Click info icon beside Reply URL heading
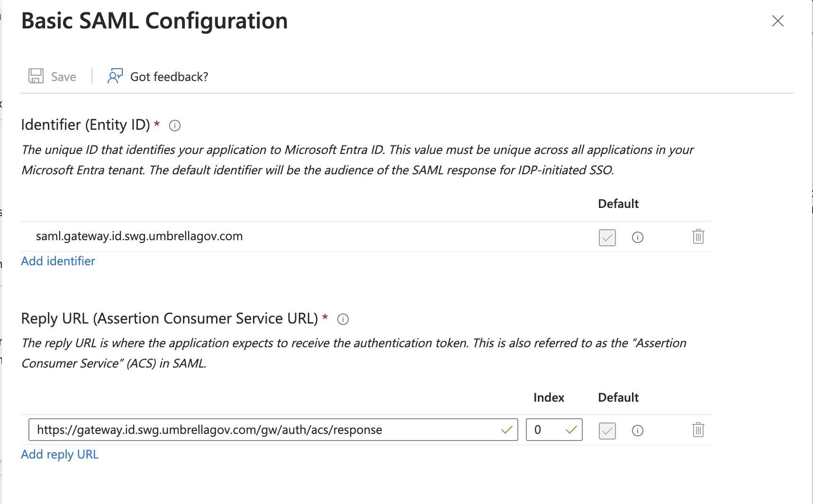 pyautogui.click(x=343, y=319)
